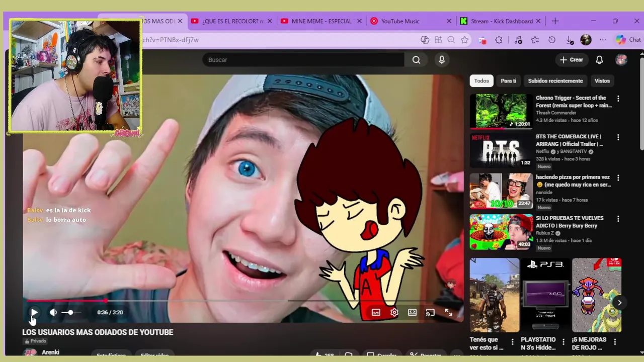
Task: Click the Arenki channel name
Action: click(51, 352)
